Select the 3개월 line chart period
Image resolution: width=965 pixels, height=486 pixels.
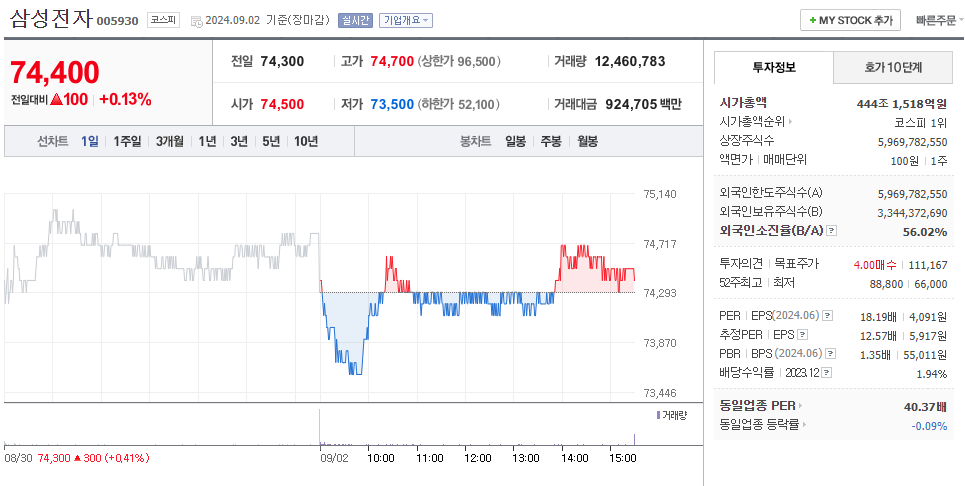point(170,141)
